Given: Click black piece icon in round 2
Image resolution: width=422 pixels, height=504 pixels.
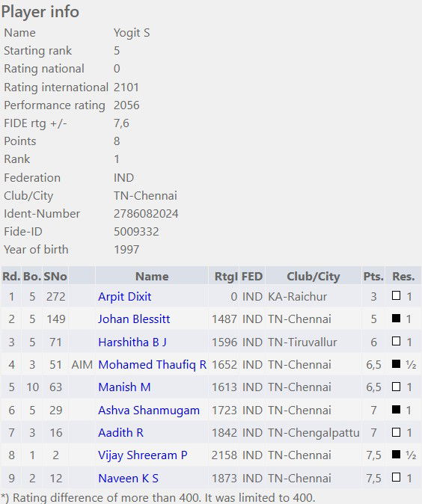Looking at the screenshot, I should click(x=397, y=318).
